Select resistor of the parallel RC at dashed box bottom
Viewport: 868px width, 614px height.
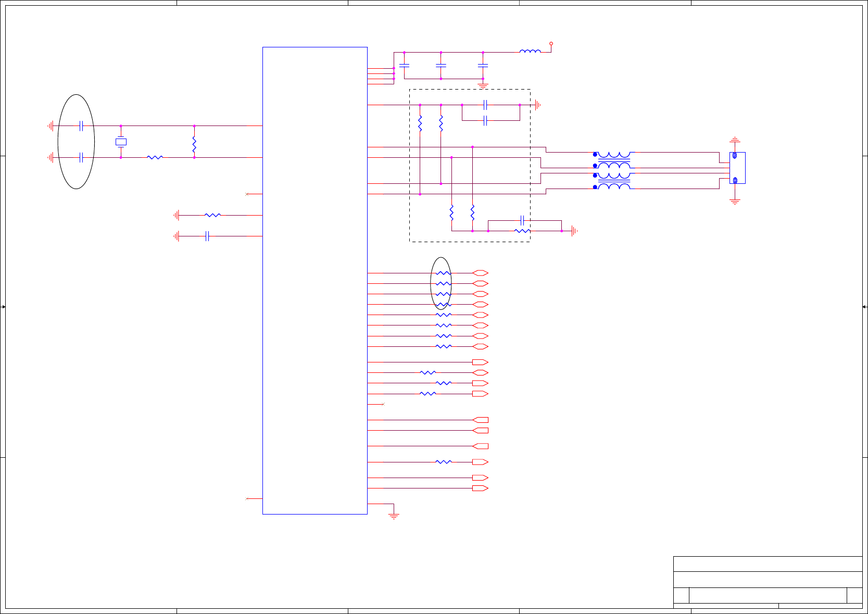point(522,231)
